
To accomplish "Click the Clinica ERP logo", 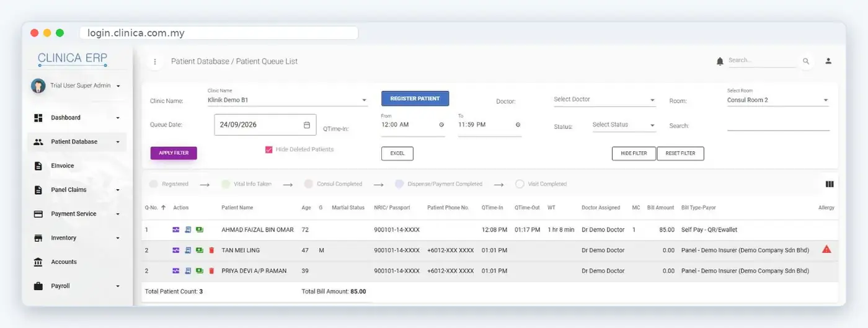I will click(73, 59).
